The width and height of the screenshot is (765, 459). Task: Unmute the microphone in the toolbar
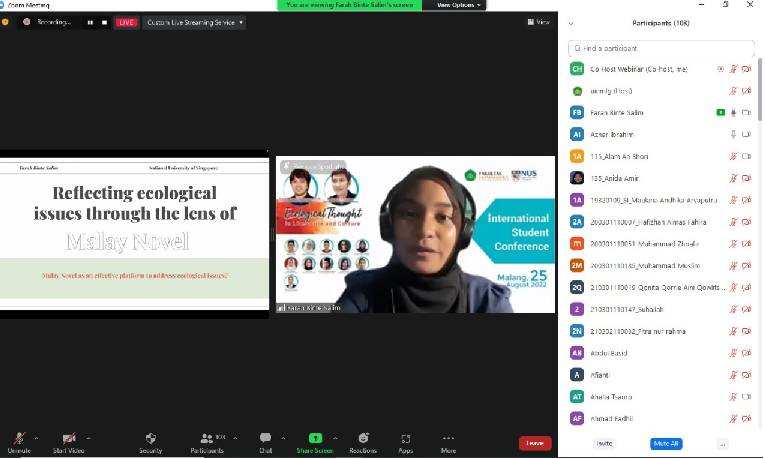(19, 440)
